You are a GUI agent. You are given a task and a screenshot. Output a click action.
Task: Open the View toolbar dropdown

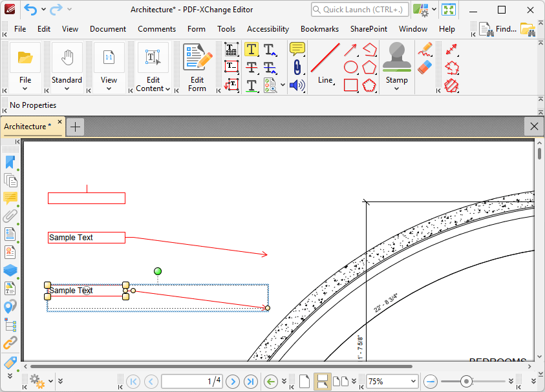click(109, 88)
